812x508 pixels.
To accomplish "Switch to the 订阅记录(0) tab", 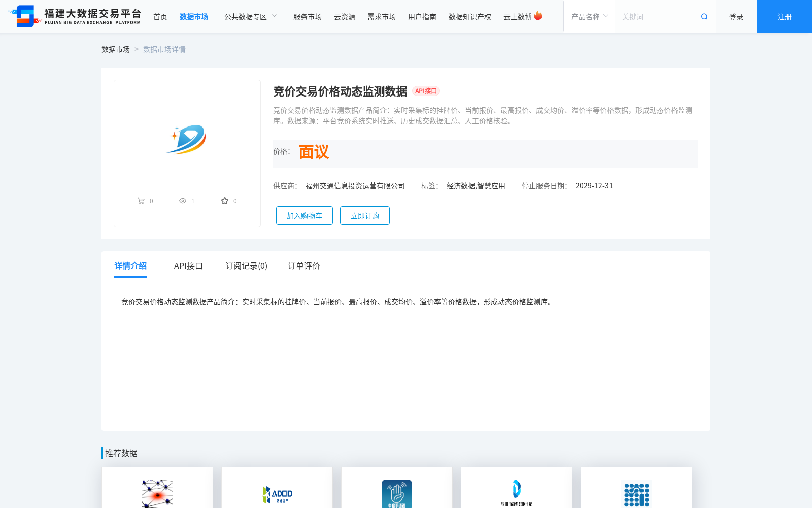I will click(x=247, y=266).
